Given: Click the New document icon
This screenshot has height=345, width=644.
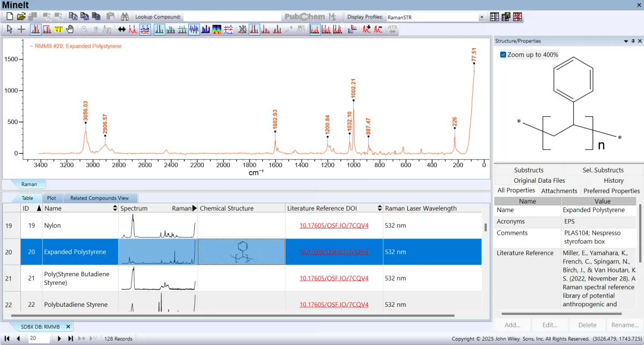Looking at the screenshot, I should (x=10, y=17).
